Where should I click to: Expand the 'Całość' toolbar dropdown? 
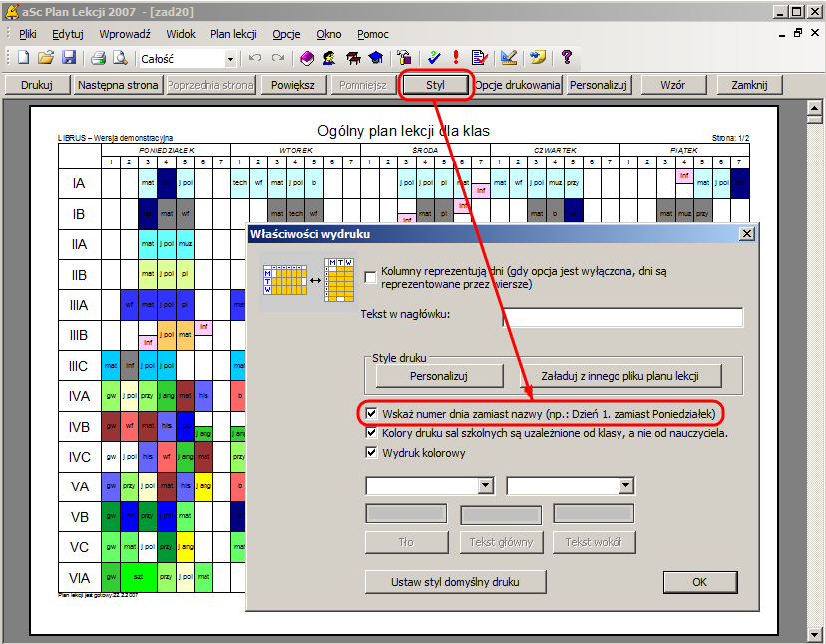pyautogui.click(x=230, y=59)
